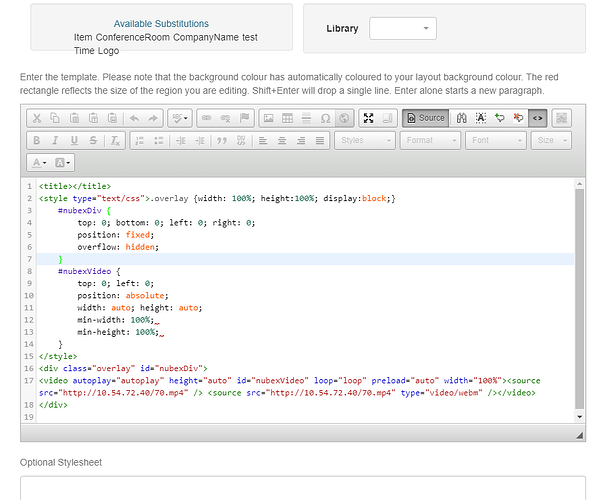
Task: Click the 'position: fixed;' code line
Action: [x=116, y=235]
